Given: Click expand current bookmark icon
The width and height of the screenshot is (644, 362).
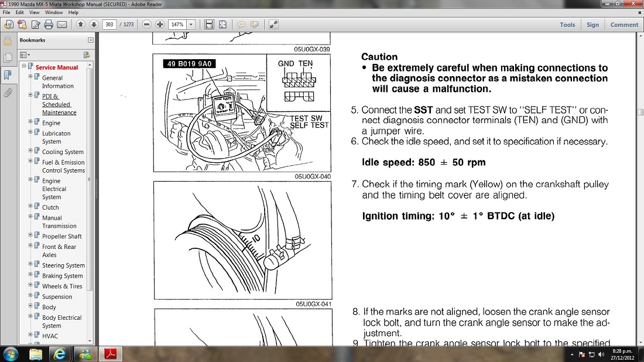Looking at the screenshot, I should pyautogui.click(x=87, y=54).
